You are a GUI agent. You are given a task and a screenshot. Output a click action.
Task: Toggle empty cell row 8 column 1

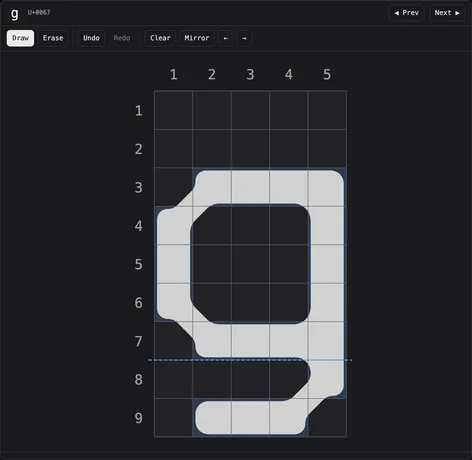[173, 379]
